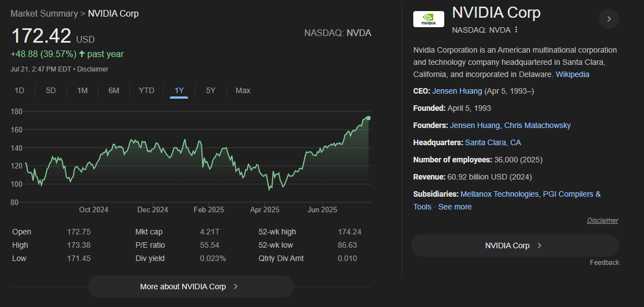This screenshot has height=307, width=644.
Task: Open the italic Disclaimer link in the knowledge panel
Action: click(602, 221)
